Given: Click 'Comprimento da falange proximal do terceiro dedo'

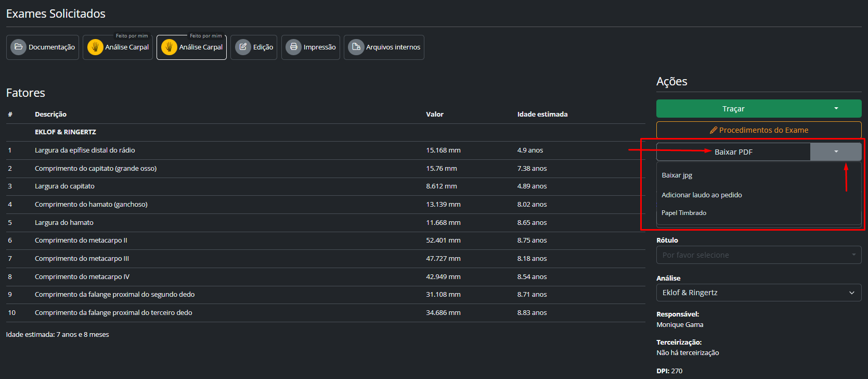Looking at the screenshot, I should tap(113, 313).
